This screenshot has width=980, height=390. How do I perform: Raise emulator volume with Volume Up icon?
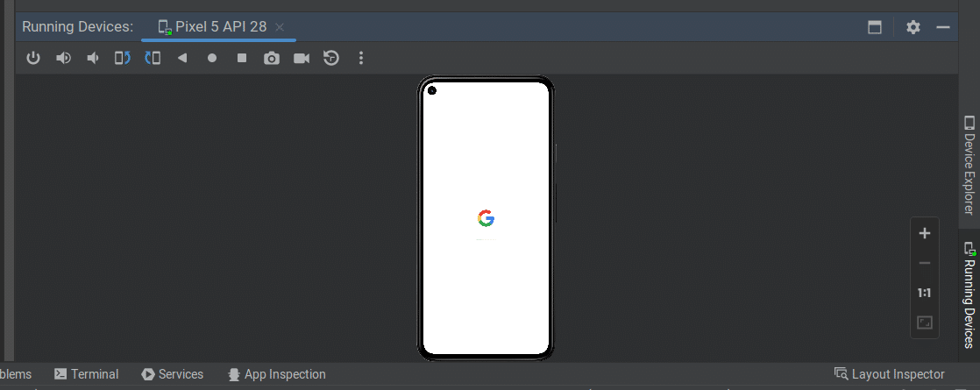tap(63, 58)
